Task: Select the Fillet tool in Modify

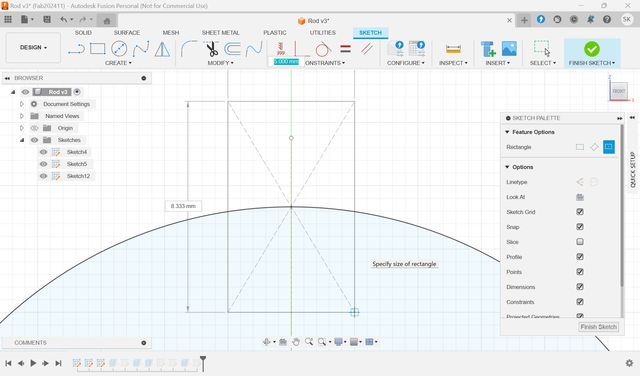Action: pos(189,49)
